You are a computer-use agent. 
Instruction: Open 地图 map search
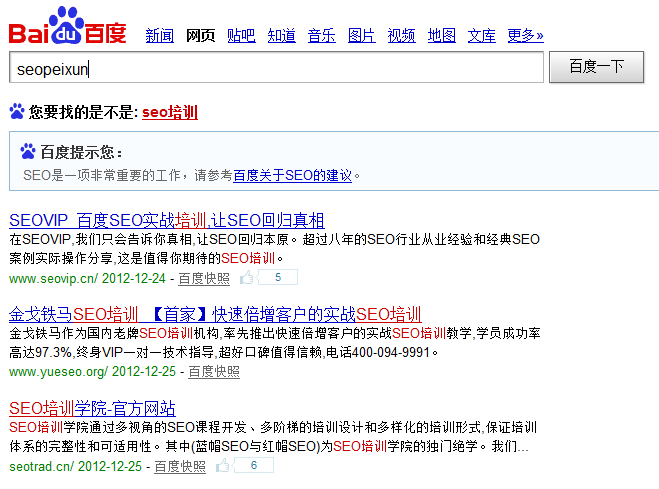pos(441,36)
